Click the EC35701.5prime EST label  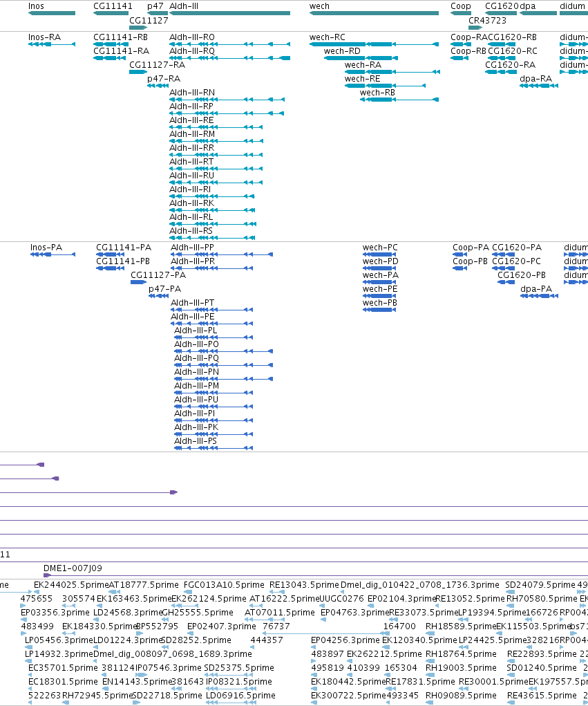pos(63,668)
